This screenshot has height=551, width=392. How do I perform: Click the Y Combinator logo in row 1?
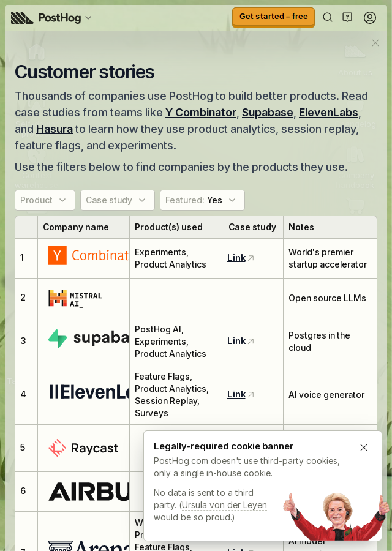click(88, 255)
